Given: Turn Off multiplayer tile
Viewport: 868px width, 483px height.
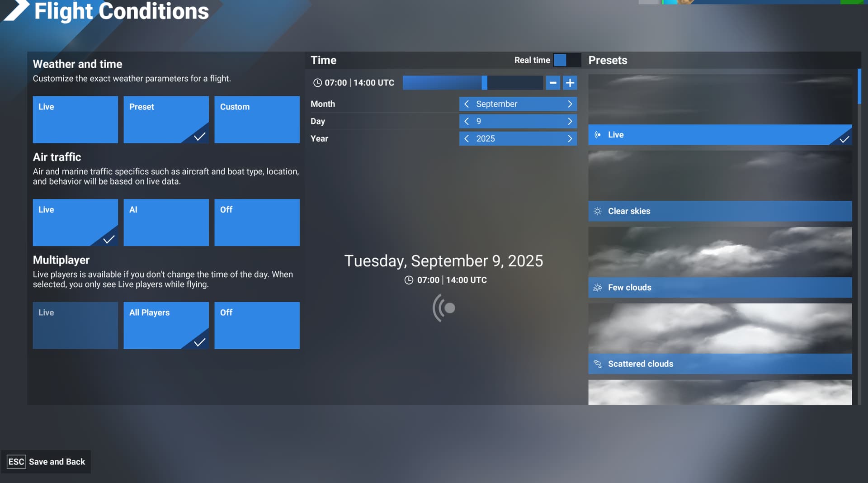Looking at the screenshot, I should 257,325.
